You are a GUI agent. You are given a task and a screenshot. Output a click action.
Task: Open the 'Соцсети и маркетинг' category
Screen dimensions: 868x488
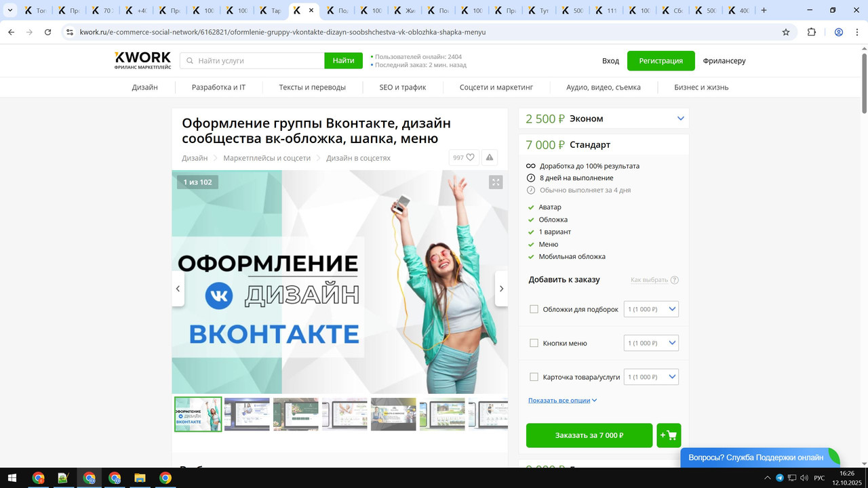[496, 87]
